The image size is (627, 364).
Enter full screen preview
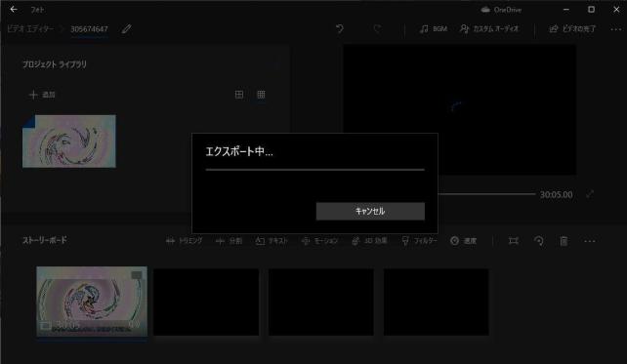coord(590,194)
